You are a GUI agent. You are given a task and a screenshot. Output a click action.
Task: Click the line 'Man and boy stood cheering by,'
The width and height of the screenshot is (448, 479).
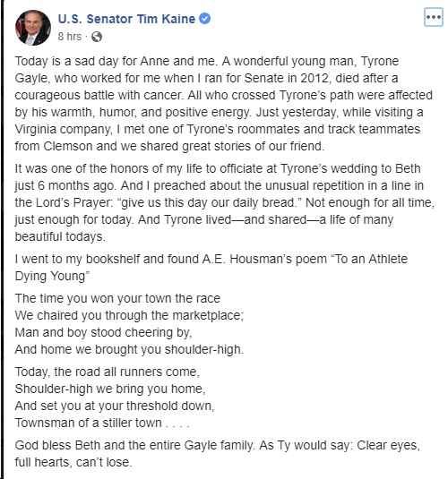pos(103,333)
